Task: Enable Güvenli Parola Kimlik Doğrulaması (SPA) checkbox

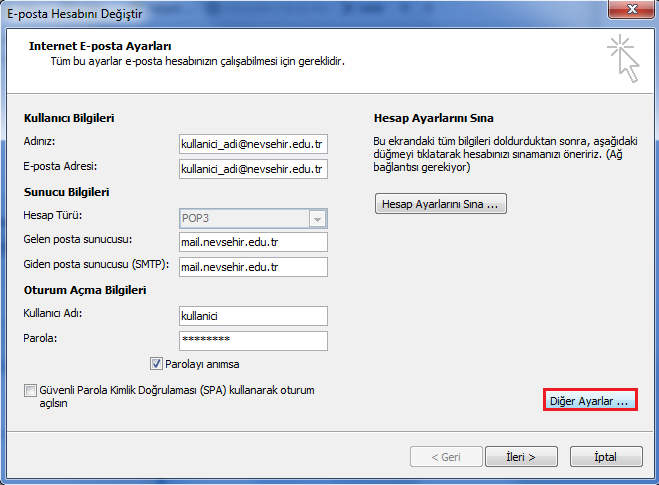Action: coord(30,390)
